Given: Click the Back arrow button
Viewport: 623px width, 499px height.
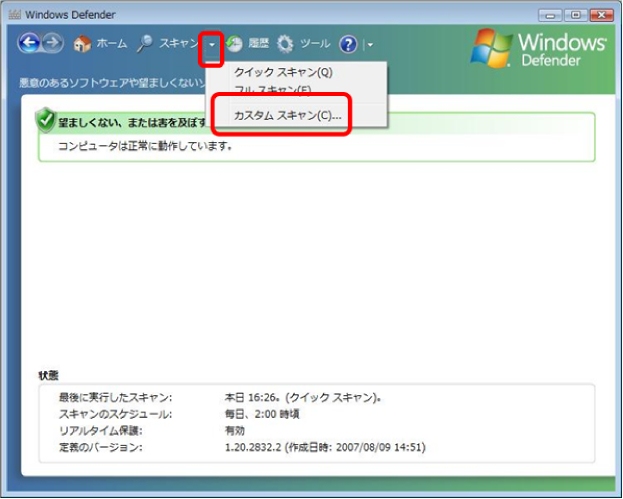Looking at the screenshot, I should (x=30, y=45).
